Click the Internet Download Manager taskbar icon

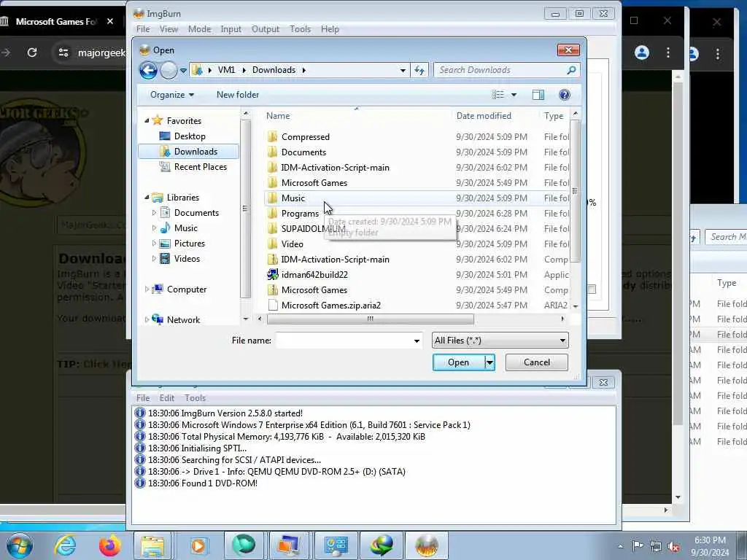tap(382, 545)
